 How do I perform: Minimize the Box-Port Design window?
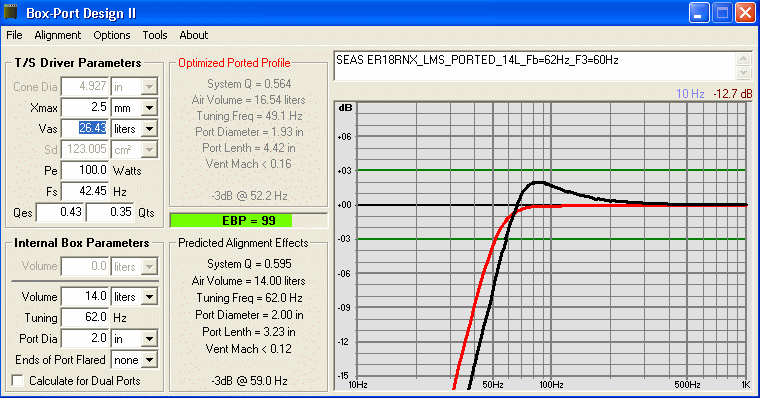[x=699, y=13]
